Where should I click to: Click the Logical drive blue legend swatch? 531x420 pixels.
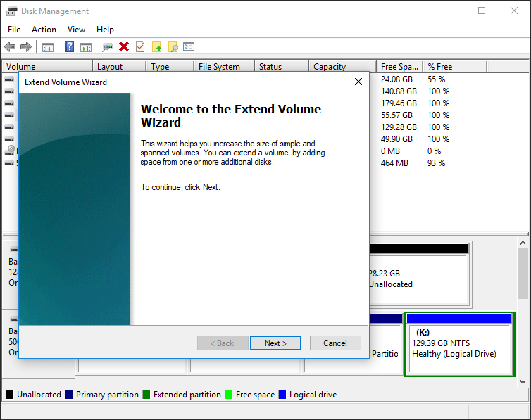click(x=282, y=395)
